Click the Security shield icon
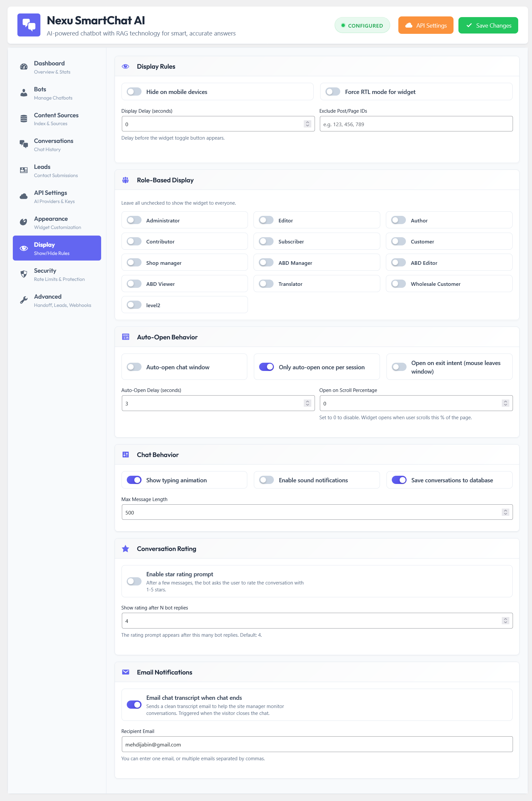Viewport: 532px width, 801px height. (x=24, y=274)
